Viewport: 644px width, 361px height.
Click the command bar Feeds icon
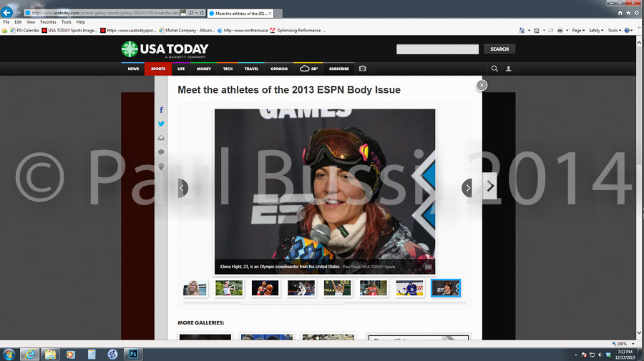click(537, 30)
